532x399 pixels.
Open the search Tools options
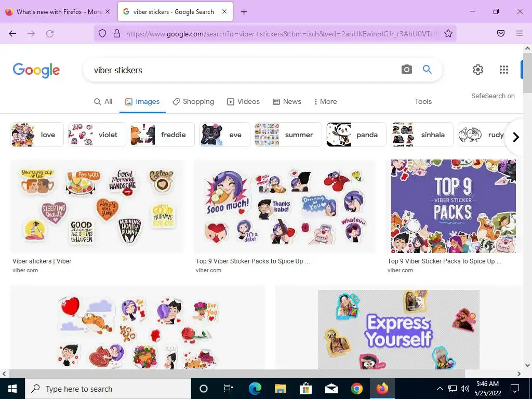click(x=423, y=101)
